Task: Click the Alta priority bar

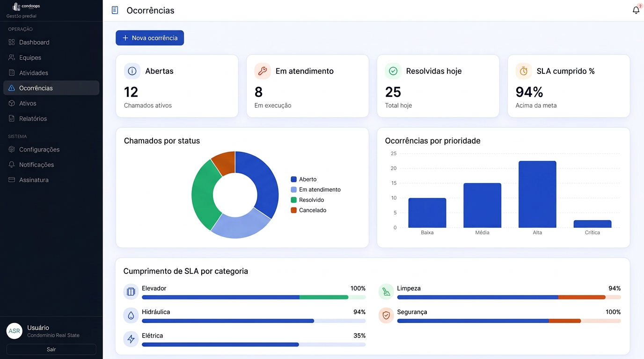Action: point(537,194)
